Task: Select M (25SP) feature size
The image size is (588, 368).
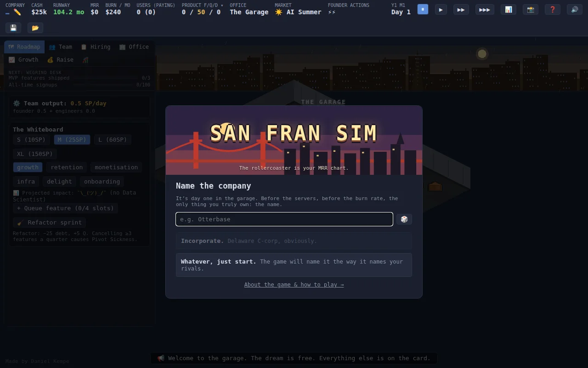Action: 72,140
